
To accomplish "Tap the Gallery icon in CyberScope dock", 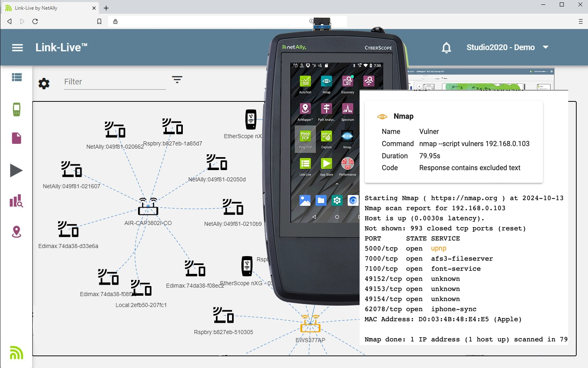I will coord(305,200).
